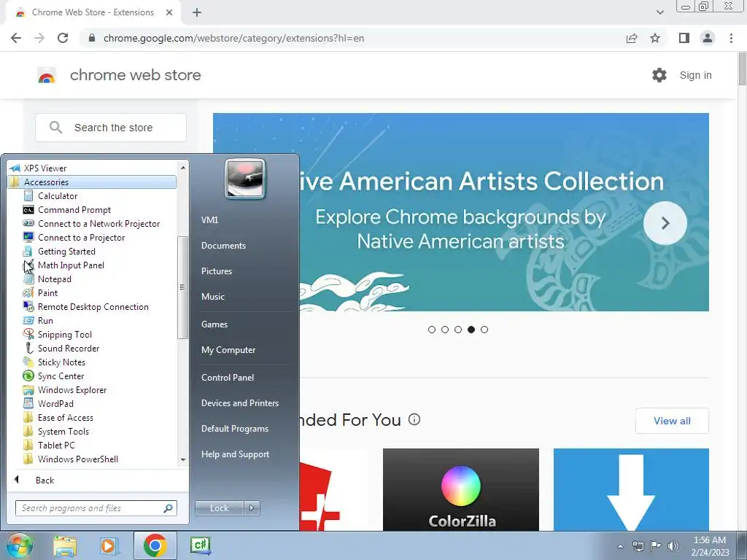Toggle the Chrome side panel
The width and height of the screenshot is (747, 560).
point(684,38)
